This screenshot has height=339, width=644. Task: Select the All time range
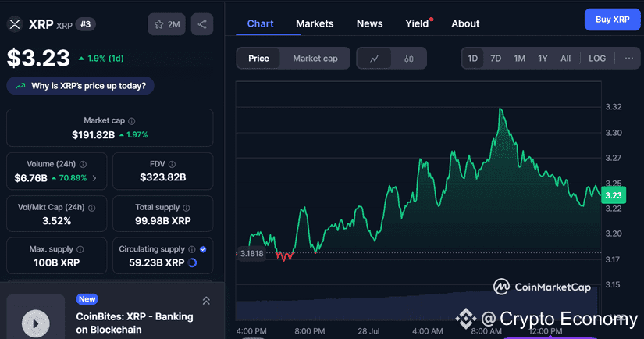(x=566, y=59)
